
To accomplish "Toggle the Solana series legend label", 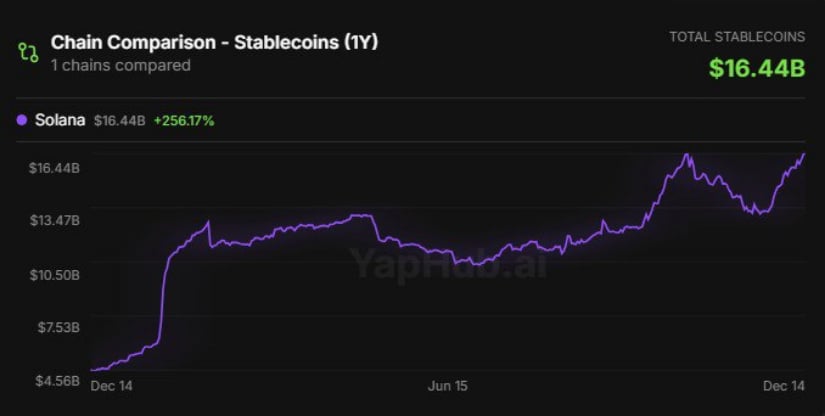I will (59, 120).
